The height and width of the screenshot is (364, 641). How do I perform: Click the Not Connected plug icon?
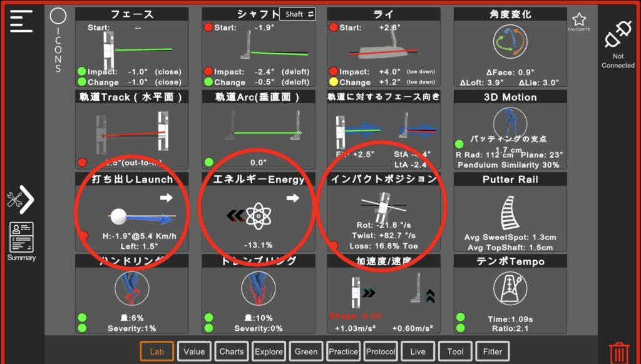618,36
